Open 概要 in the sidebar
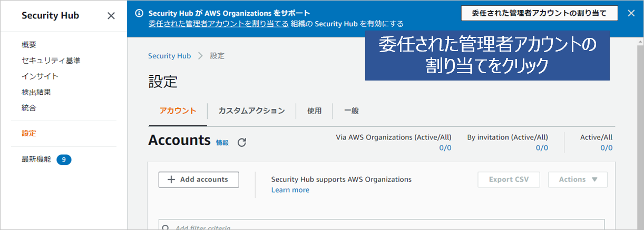The height and width of the screenshot is (230, 644). point(29,45)
